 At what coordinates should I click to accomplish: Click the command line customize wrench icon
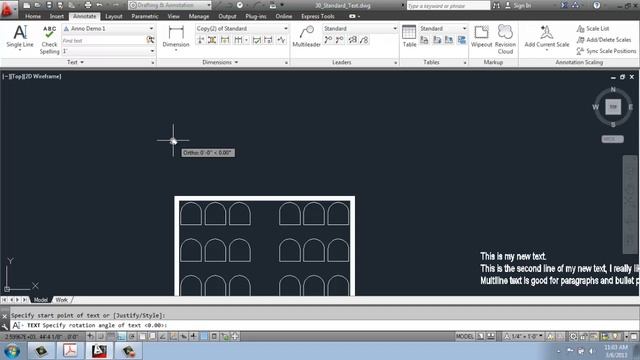pos(4,326)
